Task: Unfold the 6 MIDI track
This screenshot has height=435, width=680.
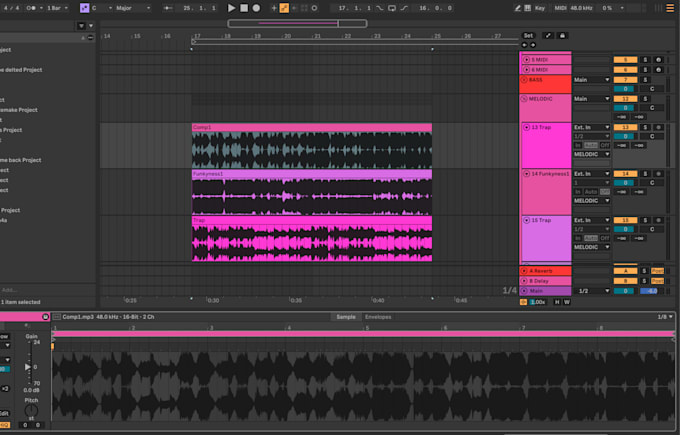Action: click(x=526, y=69)
